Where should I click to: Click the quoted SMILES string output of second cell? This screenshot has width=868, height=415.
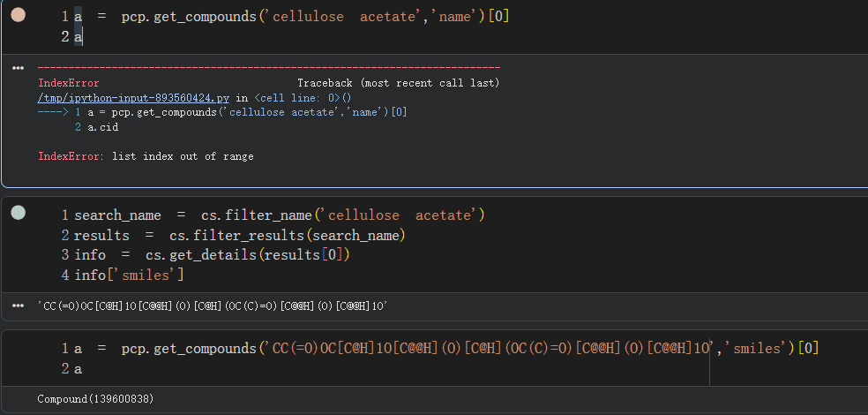coord(213,306)
